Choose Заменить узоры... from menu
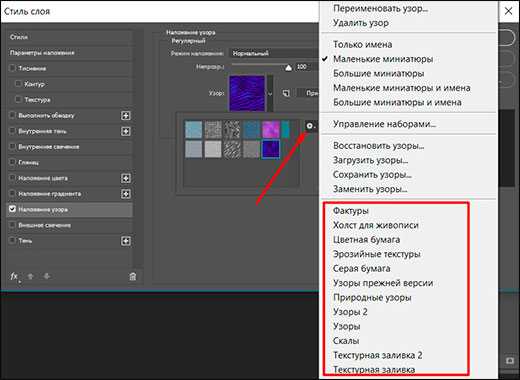This screenshot has width=520, height=380. pos(370,189)
